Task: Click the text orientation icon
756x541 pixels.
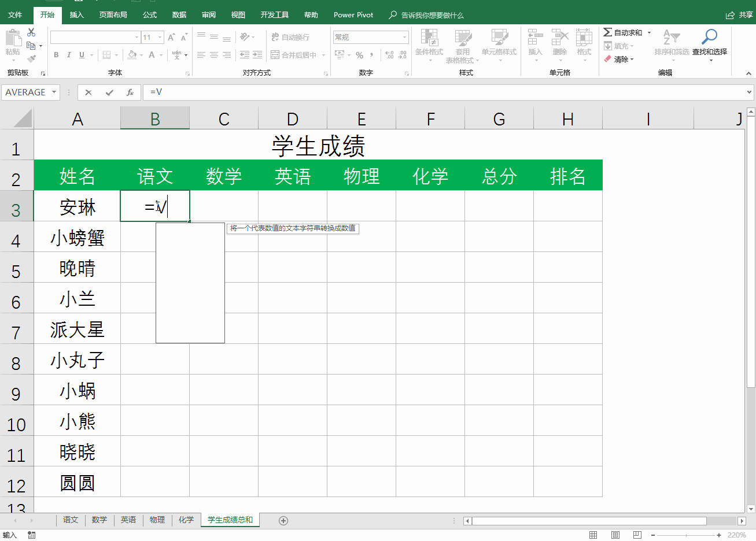Action: pyautogui.click(x=245, y=36)
